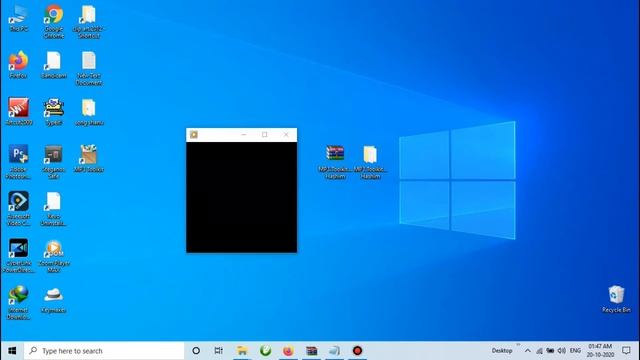This screenshot has width=640, height=360.
Task: Maximize the small black window
Action: [264, 135]
